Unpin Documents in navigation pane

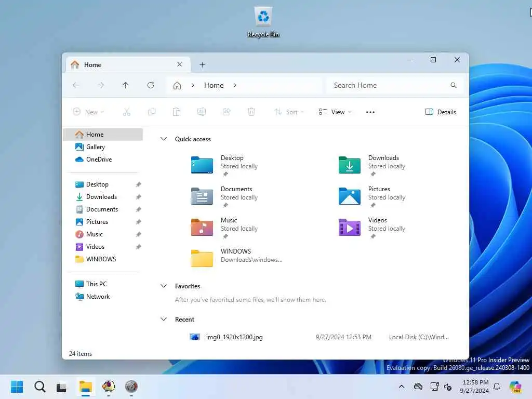pos(138,209)
